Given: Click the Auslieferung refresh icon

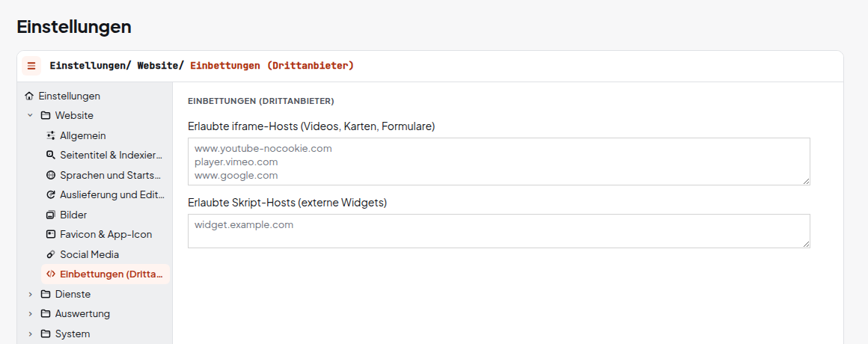Looking at the screenshot, I should pos(51,194).
